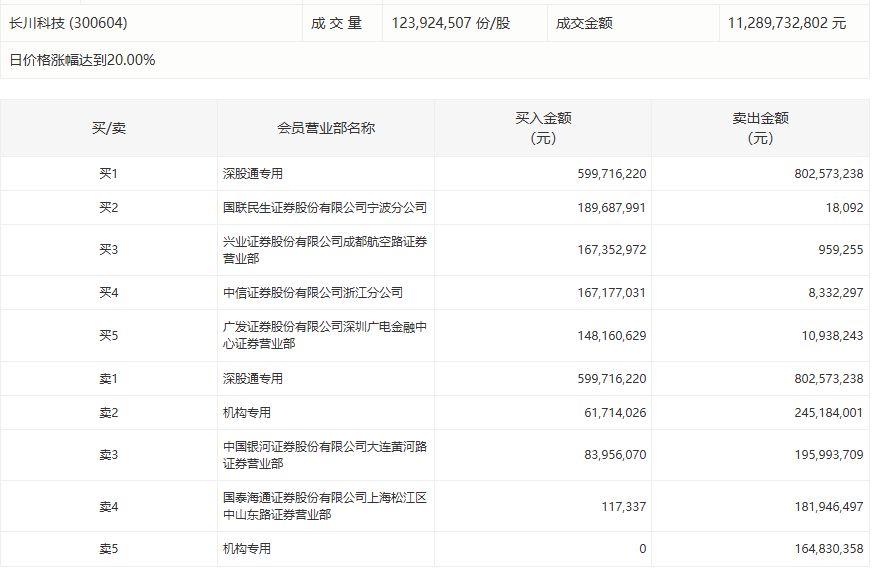Select sell amount 181,946,497
This screenshot has width=872, height=573.
pyautogui.click(x=829, y=507)
